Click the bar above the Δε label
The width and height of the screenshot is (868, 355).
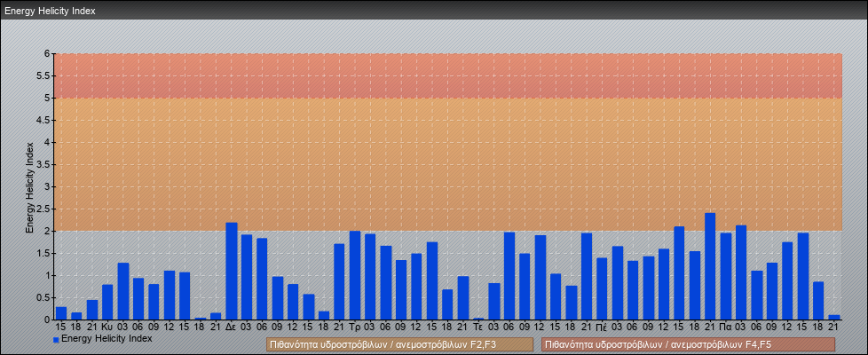231,271
